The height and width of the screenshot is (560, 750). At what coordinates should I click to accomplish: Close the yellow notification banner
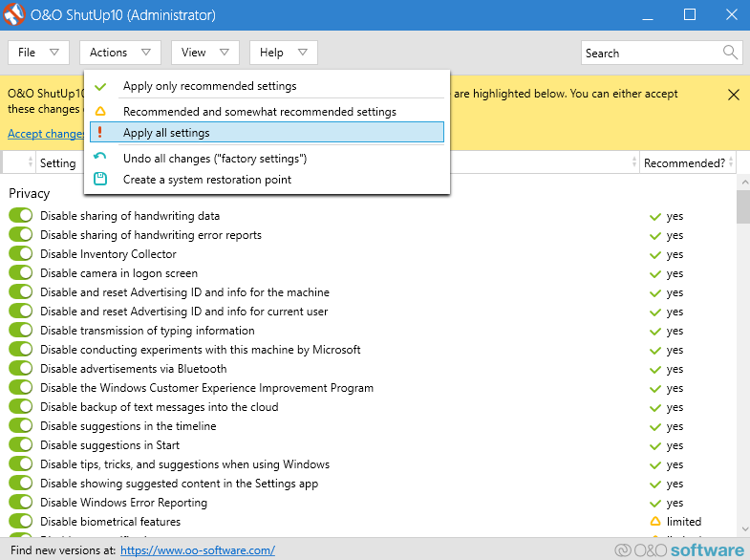click(x=733, y=95)
